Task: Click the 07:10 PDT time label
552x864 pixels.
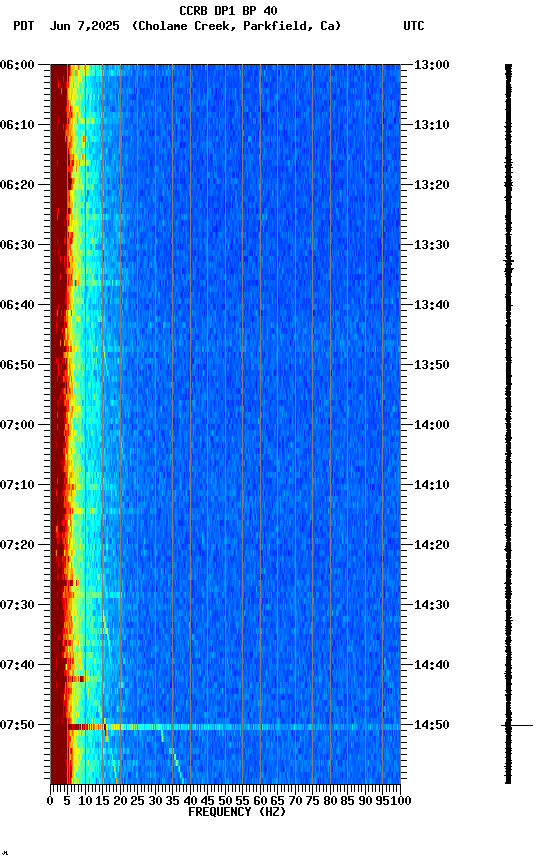Action: 17,485
